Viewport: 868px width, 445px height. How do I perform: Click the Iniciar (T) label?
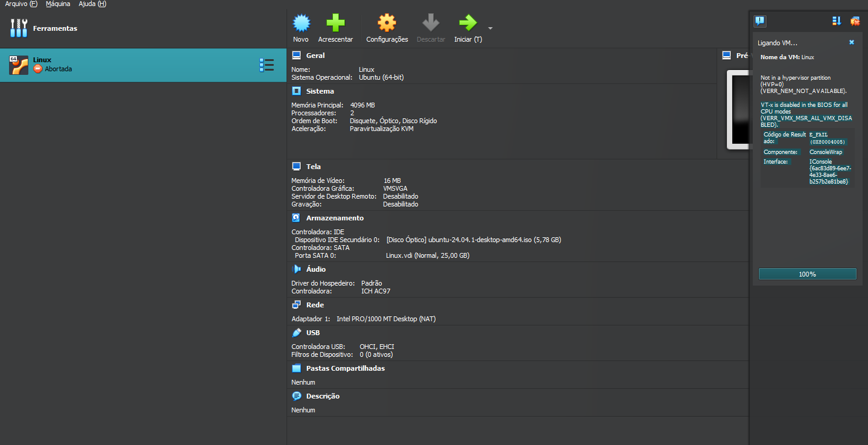(x=468, y=39)
